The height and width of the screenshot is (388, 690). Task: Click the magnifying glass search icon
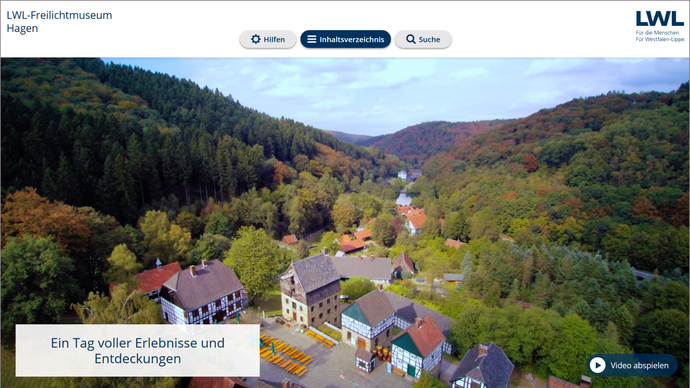point(411,39)
